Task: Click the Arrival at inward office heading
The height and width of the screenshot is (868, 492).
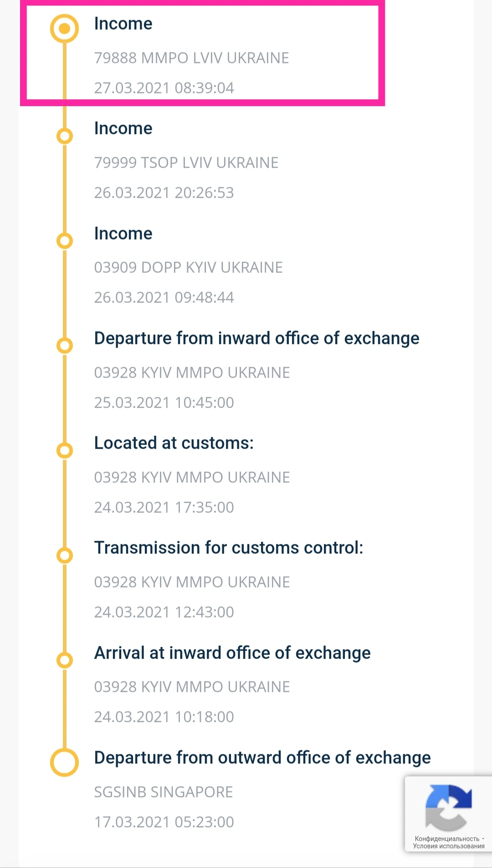Action: tap(232, 653)
